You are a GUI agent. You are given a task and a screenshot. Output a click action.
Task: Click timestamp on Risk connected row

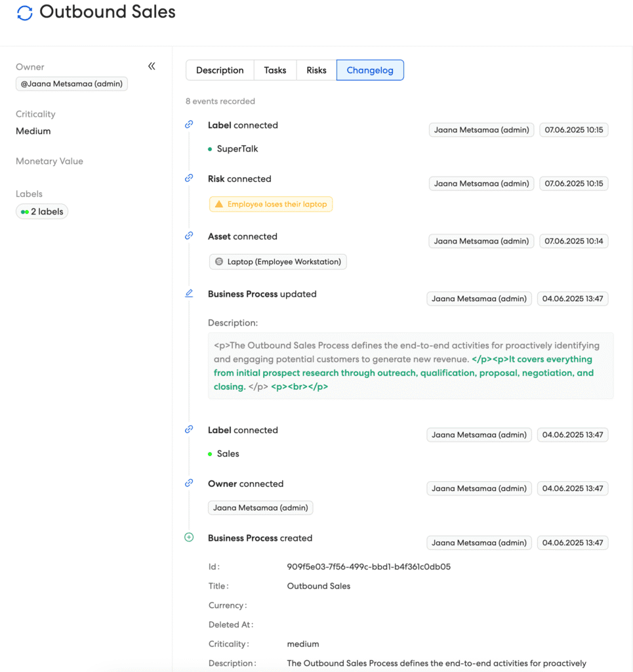pyautogui.click(x=573, y=184)
